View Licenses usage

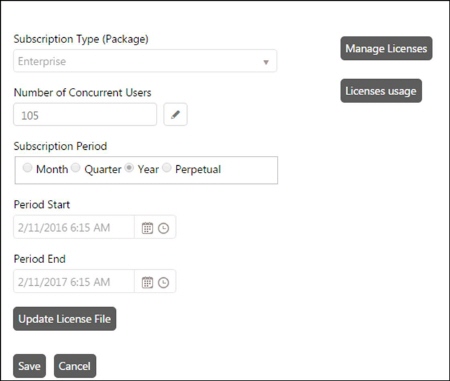coord(381,91)
